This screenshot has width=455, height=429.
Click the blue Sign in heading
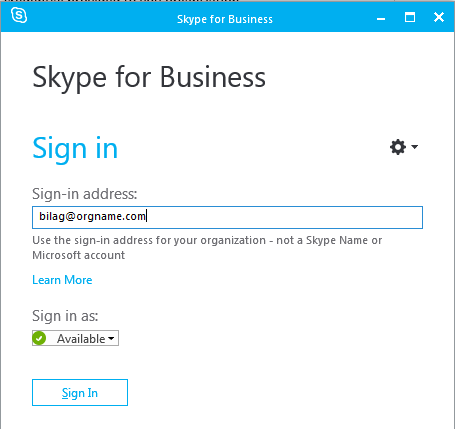tap(75, 149)
